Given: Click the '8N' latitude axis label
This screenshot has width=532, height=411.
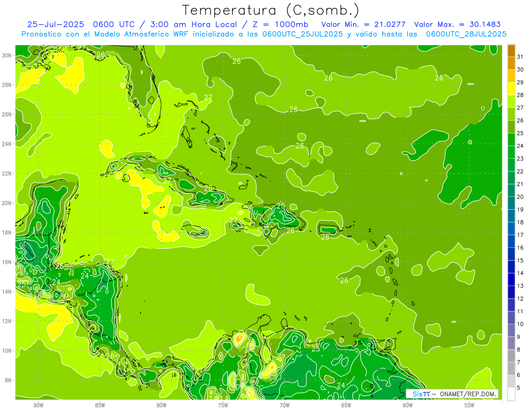Looking at the screenshot, I should [x=8, y=380].
